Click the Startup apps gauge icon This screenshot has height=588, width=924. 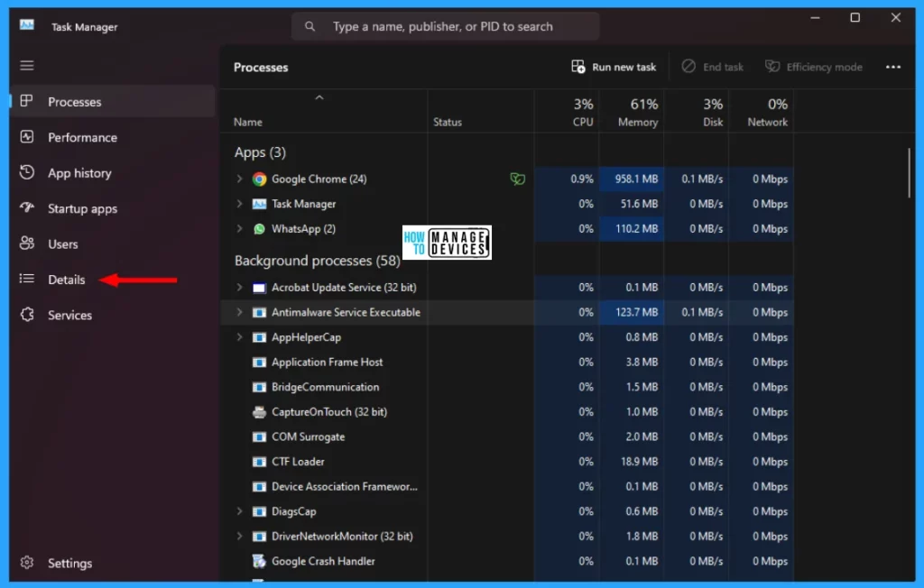coord(26,207)
